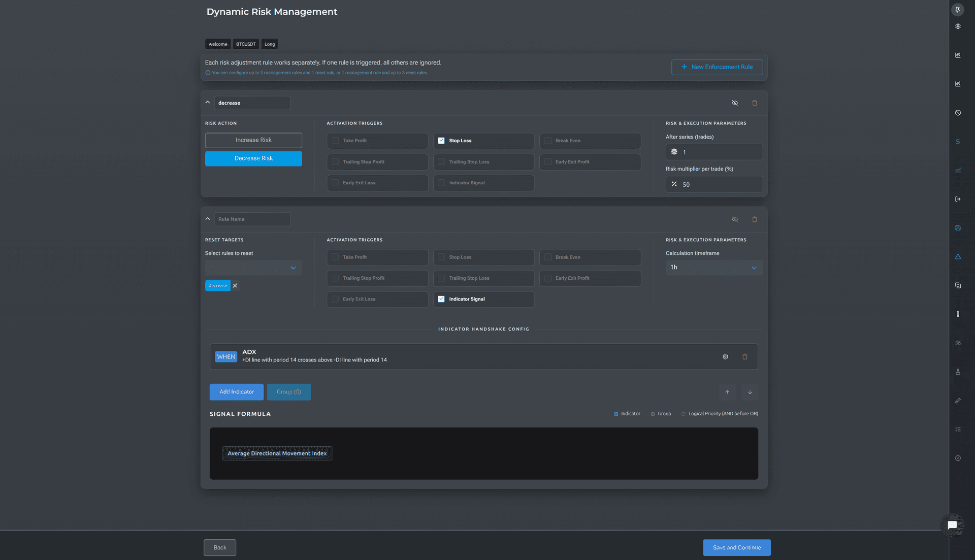Uncheck Stop Loss in decrease rule
Viewport: 975px width, 560px height.
(441, 141)
